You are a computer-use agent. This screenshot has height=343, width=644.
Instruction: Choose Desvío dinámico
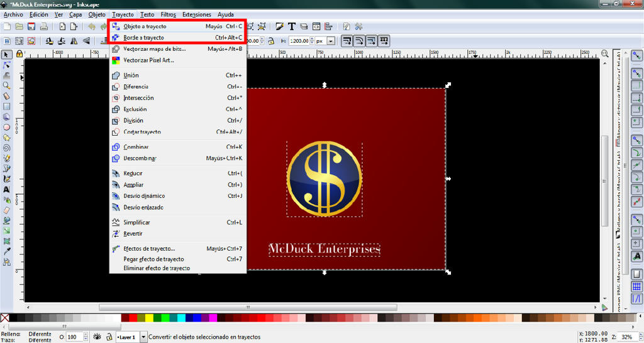click(x=178, y=196)
